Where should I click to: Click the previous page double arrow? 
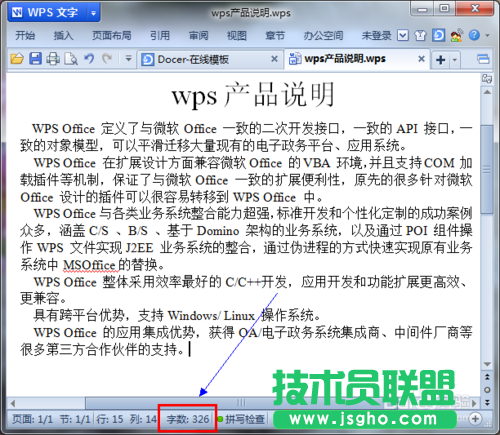click(x=487, y=377)
